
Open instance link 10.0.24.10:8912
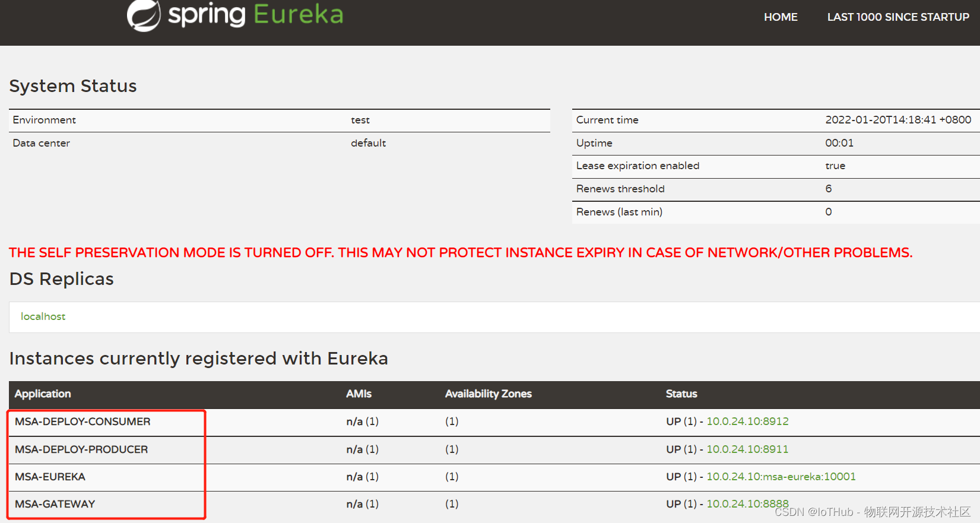click(x=747, y=421)
